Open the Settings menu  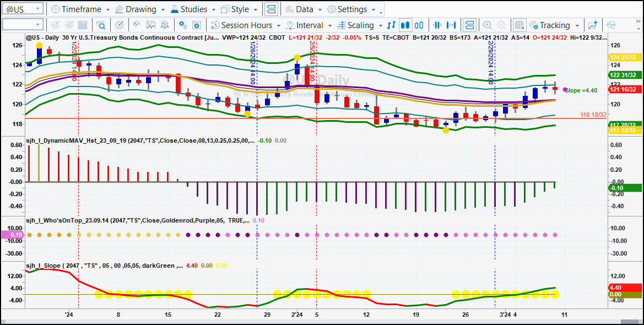point(351,9)
